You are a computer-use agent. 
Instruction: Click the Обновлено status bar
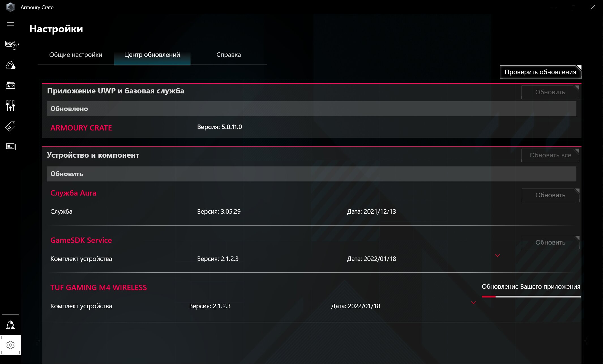pyautogui.click(x=311, y=109)
